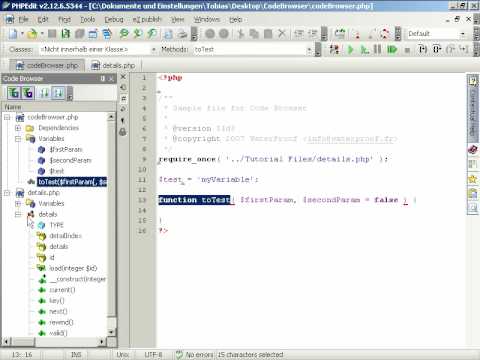Image resolution: width=480 pixels, height=360 pixels.
Task: Switch to the codeBrowser.php tab
Action: click(x=47, y=65)
